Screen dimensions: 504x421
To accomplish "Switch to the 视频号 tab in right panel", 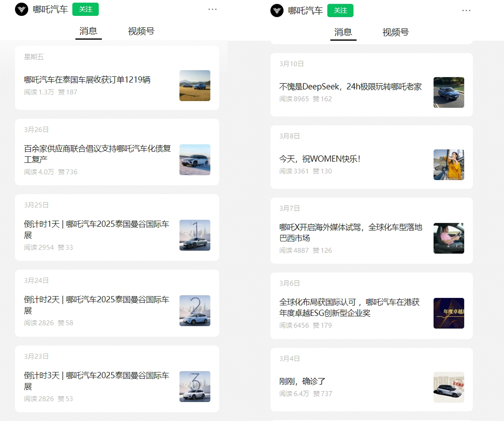I will (396, 32).
